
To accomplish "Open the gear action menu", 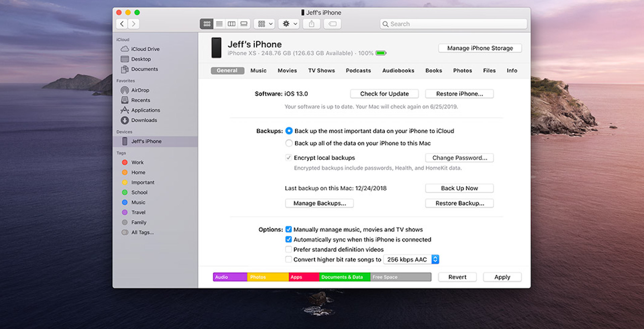I will 289,24.
